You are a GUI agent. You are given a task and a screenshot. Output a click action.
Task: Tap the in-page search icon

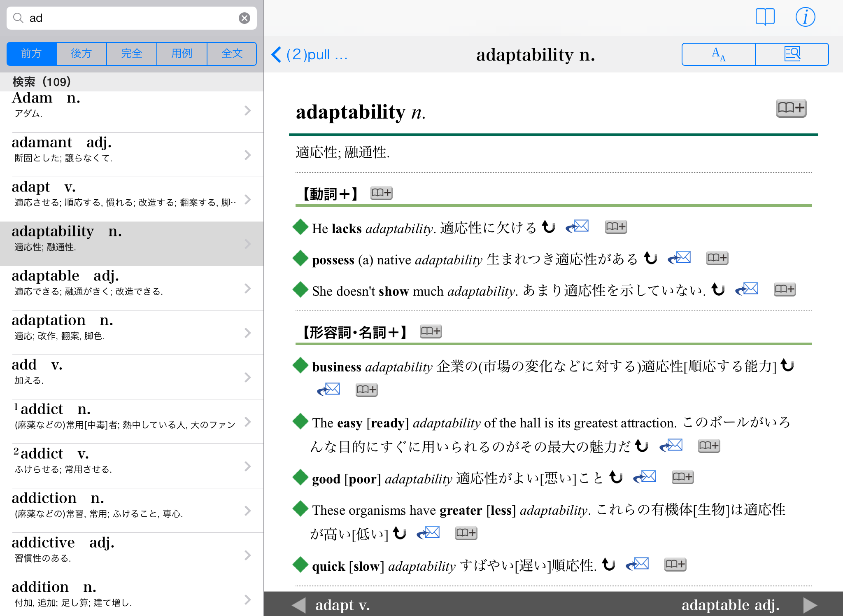pyautogui.click(x=792, y=54)
